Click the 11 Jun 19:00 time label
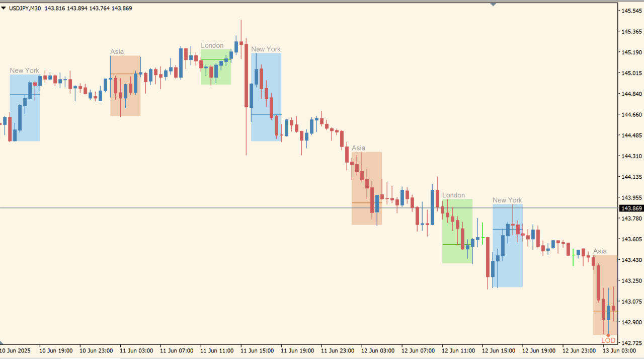Viewport: 644px width, 359px height. pyautogui.click(x=297, y=350)
